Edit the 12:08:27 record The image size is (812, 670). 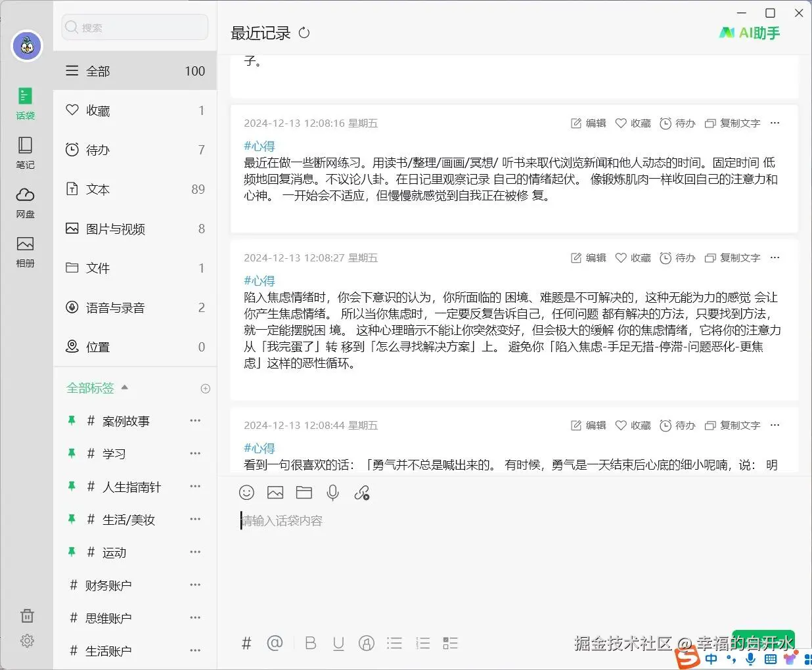[589, 258]
